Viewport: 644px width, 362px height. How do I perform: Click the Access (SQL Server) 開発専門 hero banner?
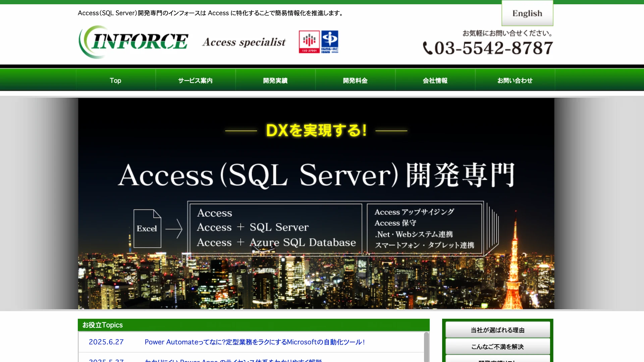316,203
